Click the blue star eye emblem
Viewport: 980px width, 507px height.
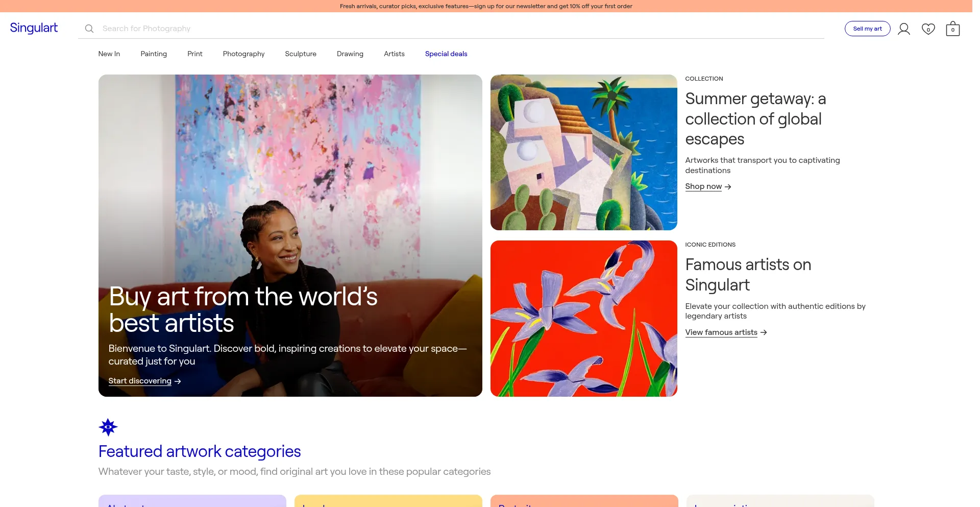pyautogui.click(x=108, y=427)
